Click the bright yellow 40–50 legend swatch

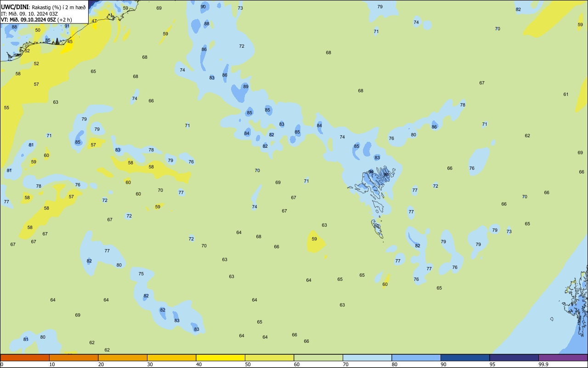(x=220, y=357)
